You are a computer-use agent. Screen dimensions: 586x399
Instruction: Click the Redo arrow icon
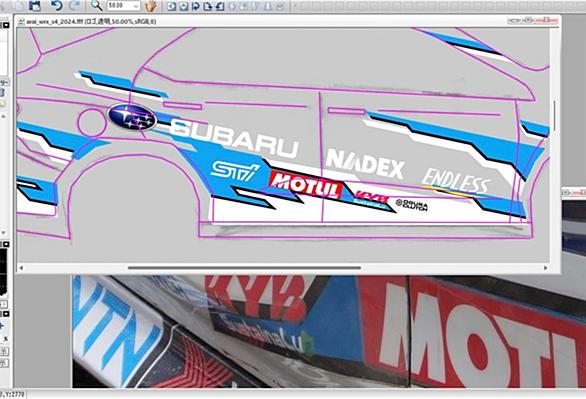point(75,6)
